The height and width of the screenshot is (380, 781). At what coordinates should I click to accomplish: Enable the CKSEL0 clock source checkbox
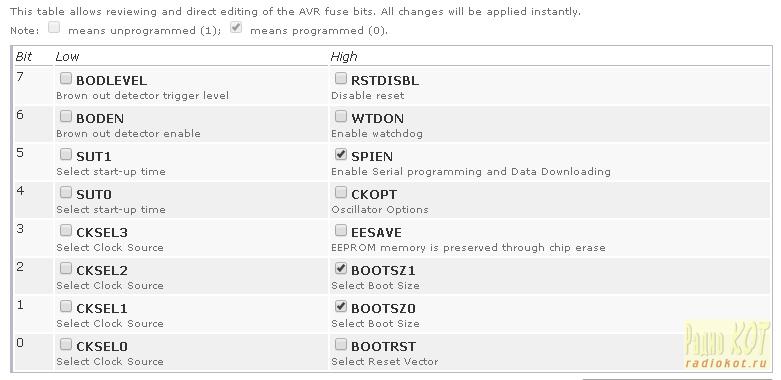click(x=66, y=344)
